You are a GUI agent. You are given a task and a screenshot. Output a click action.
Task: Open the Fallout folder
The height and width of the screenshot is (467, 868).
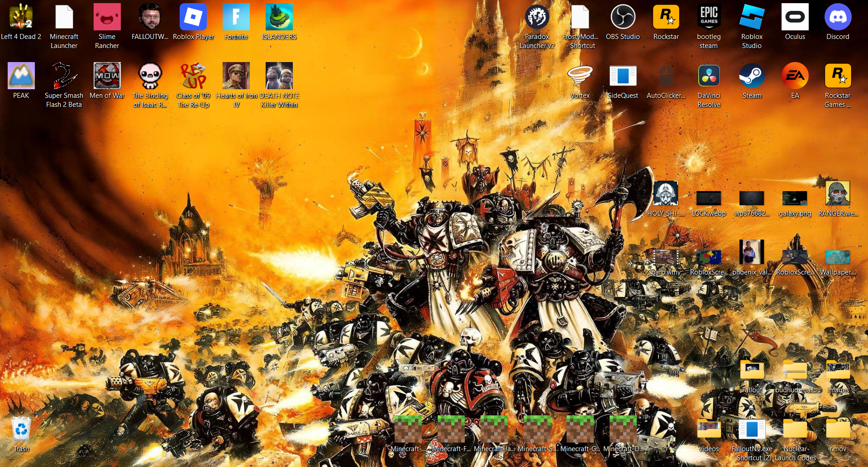pyautogui.click(x=752, y=370)
